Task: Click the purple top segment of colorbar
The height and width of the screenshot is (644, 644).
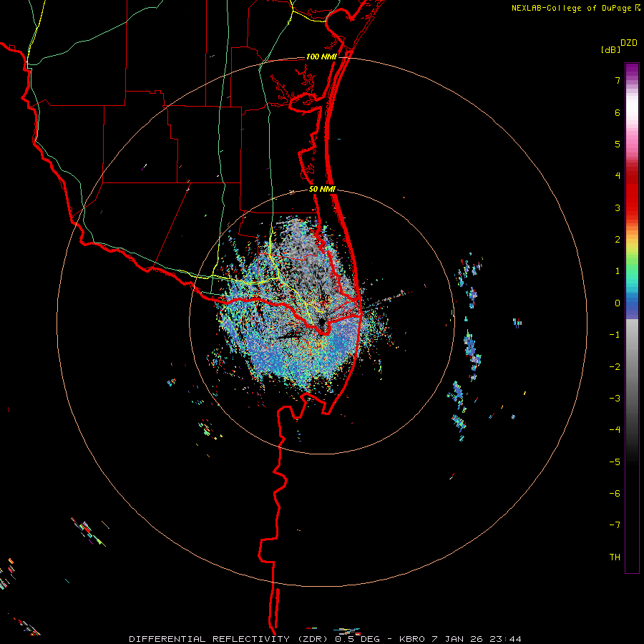Action: [x=632, y=72]
